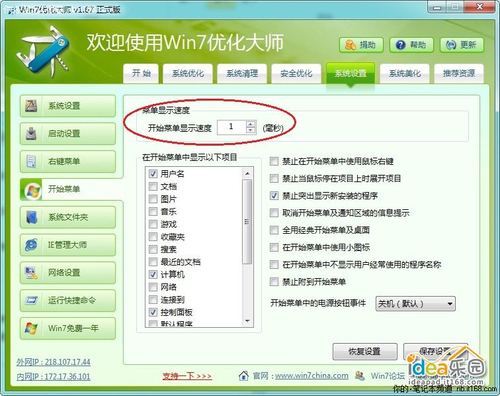Increase start menu speed with up arrow
The width and height of the screenshot is (500, 396).
click(250, 124)
